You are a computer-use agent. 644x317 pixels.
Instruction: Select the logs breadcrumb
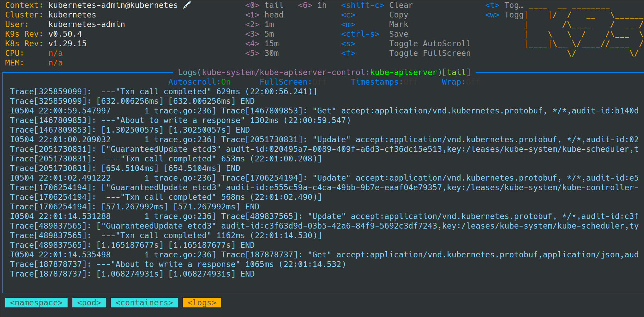click(x=202, y=303)
